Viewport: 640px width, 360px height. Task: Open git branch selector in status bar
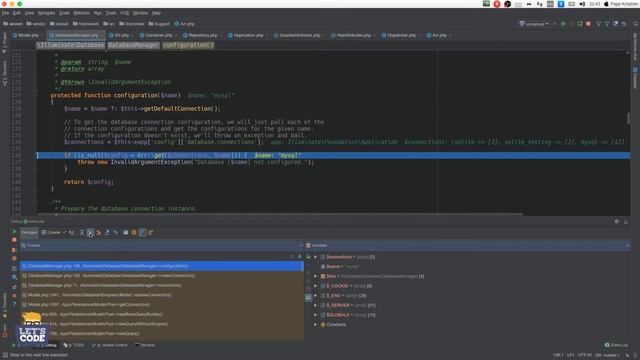tap(606, 355)
